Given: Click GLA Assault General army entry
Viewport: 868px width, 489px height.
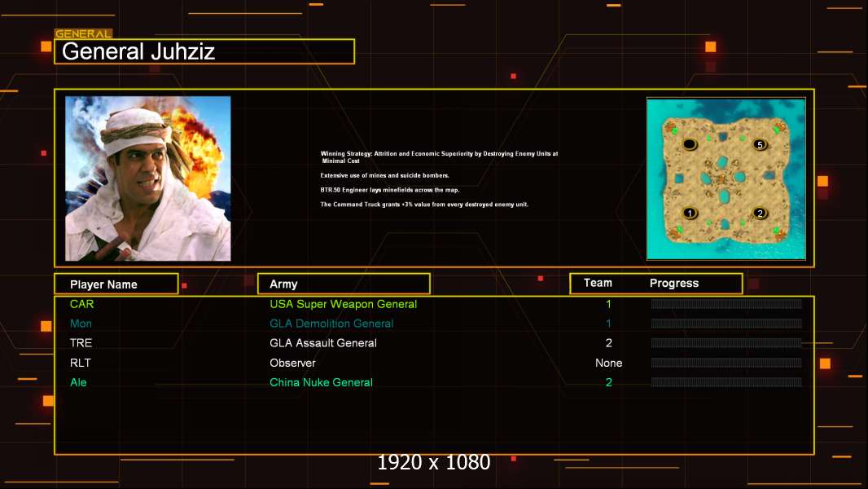Looking at the screenshot, I should (323, 343).
